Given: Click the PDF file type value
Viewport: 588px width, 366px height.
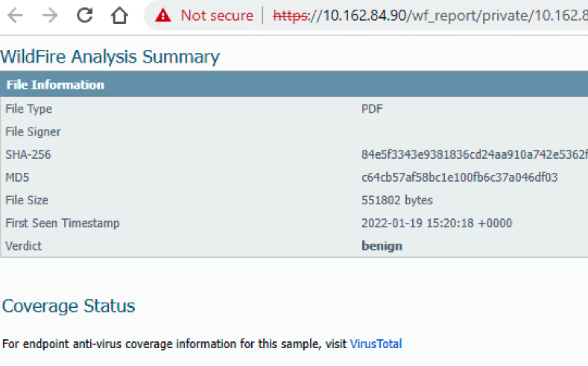Looking at the screenshot, I should click(x=372, y=109).
